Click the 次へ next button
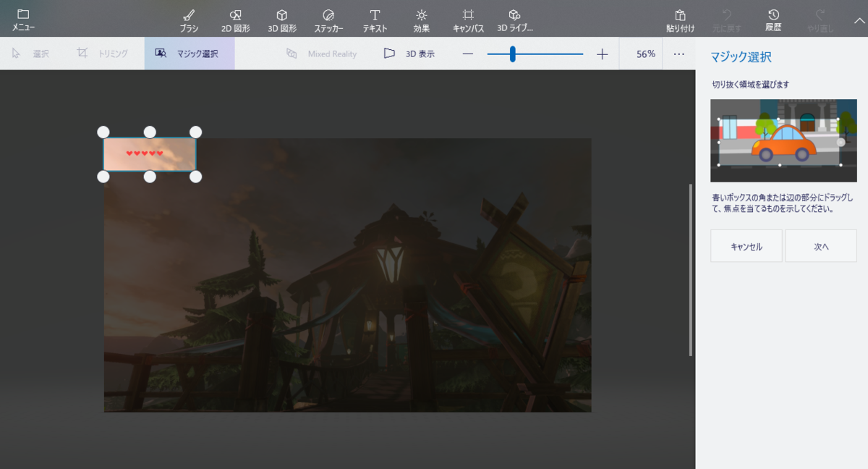This screenshot has width=868, height=469. [x=821, y=246]
